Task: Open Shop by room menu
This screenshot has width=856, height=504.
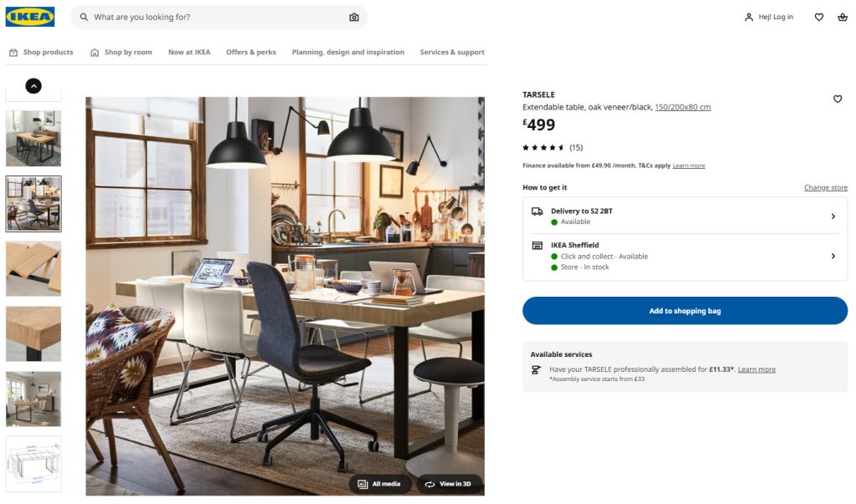Action: click(121, 53)
